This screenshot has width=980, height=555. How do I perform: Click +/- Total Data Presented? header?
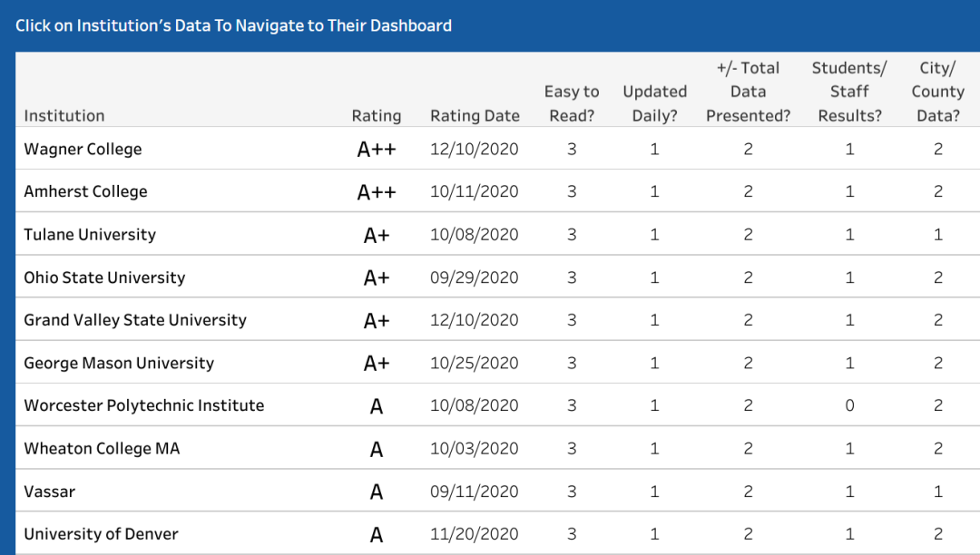(748, 92)
